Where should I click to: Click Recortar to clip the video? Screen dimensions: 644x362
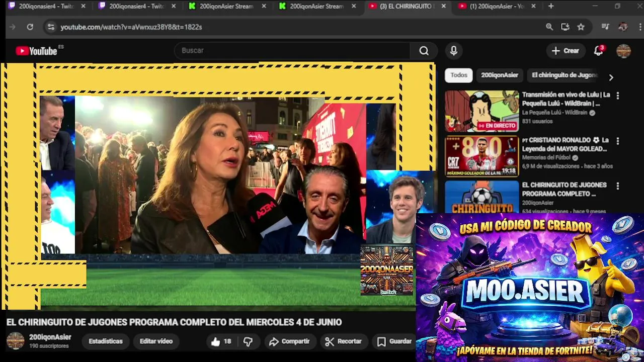coord(343,341)
